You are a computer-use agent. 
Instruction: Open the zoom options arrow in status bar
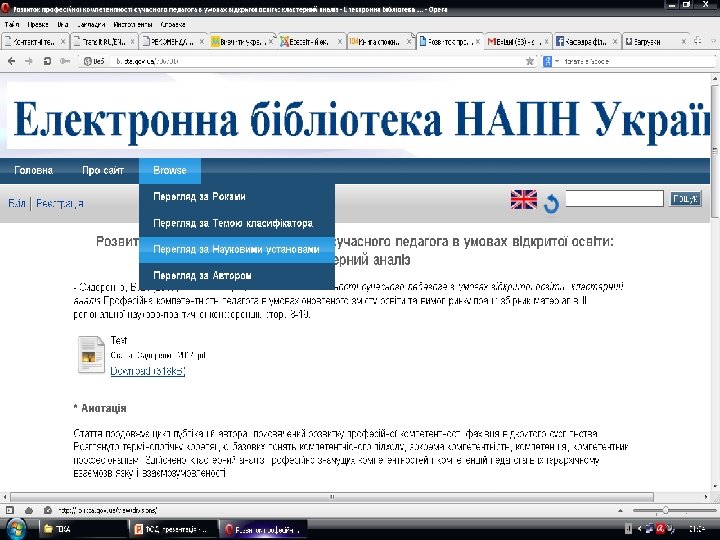coord(620,510)
